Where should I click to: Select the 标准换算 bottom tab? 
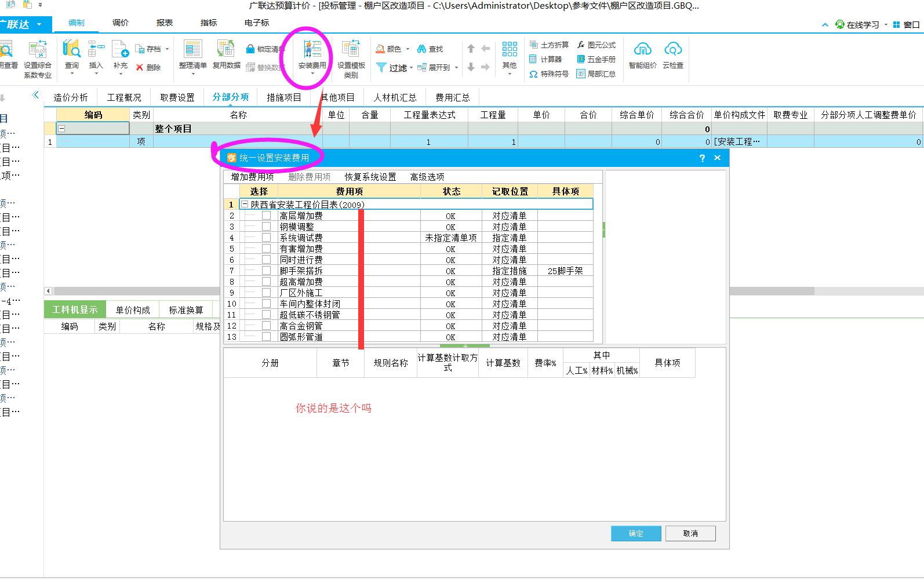[186, 310]
